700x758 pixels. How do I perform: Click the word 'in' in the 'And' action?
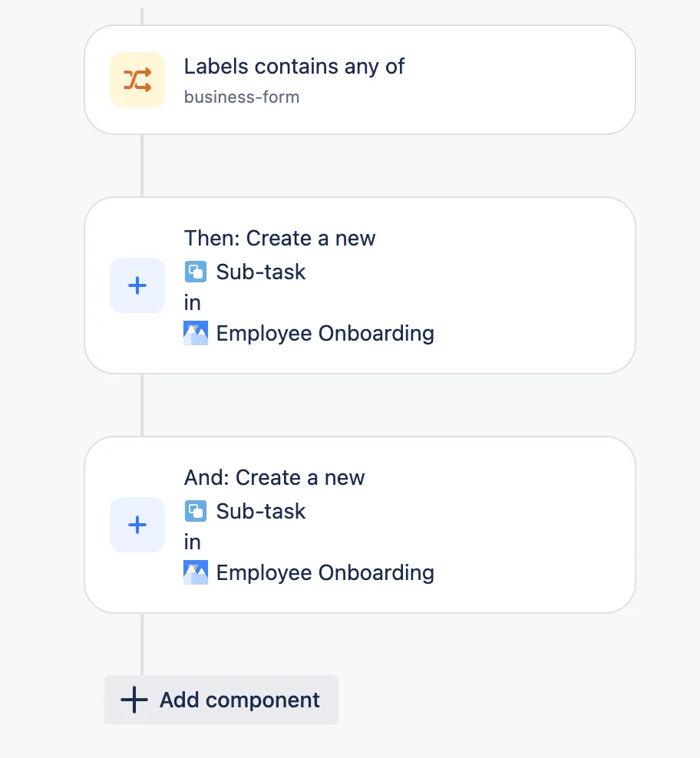193,542
